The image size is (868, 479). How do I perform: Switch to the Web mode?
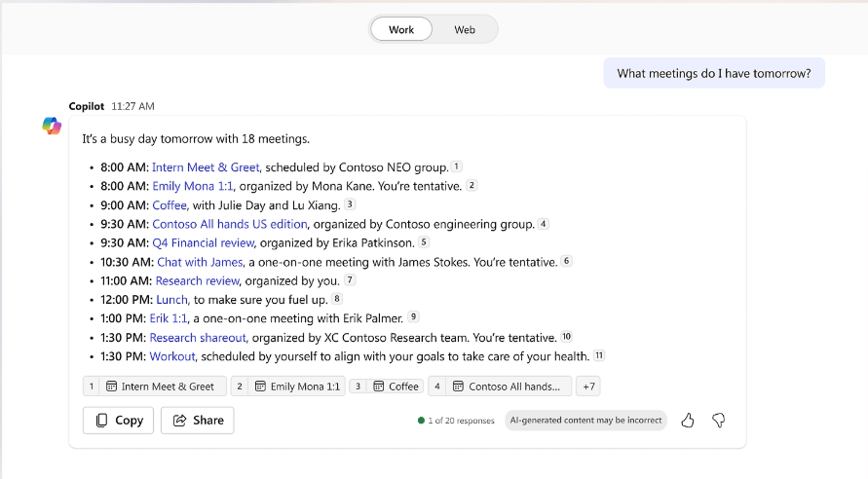pos(465,30)
